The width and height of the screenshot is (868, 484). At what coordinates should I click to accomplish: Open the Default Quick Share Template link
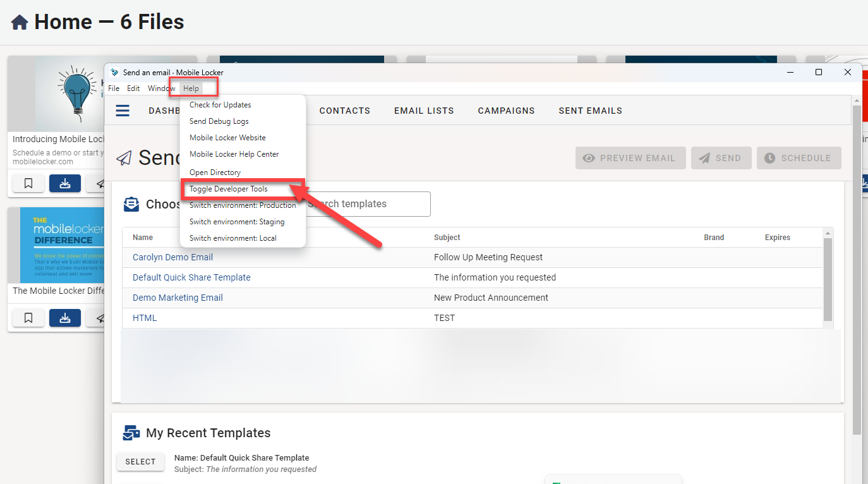(191, 277)
